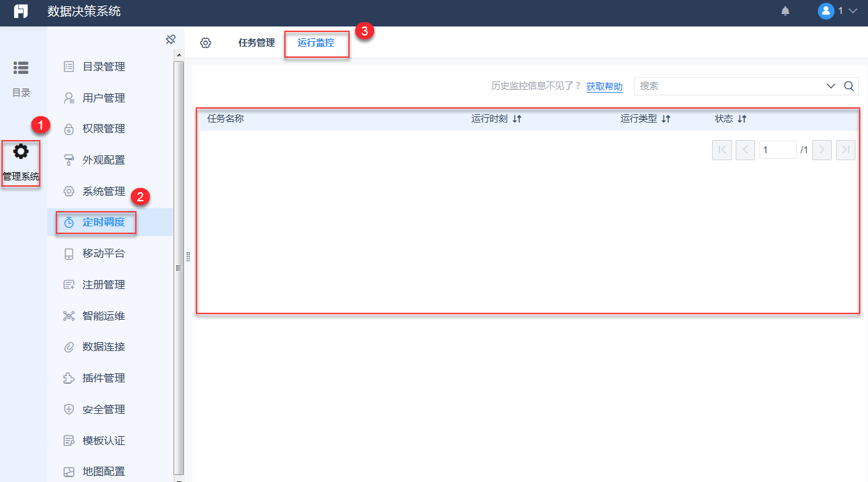Click the 插件管理 puzzle icon
Screen dimensions: 868x482
(x=68, y=378)
